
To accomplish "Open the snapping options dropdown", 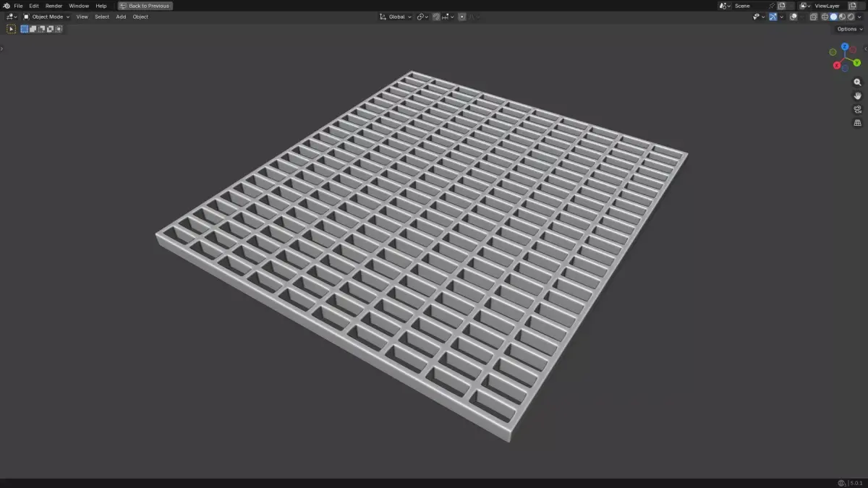I will coord(448,17).
